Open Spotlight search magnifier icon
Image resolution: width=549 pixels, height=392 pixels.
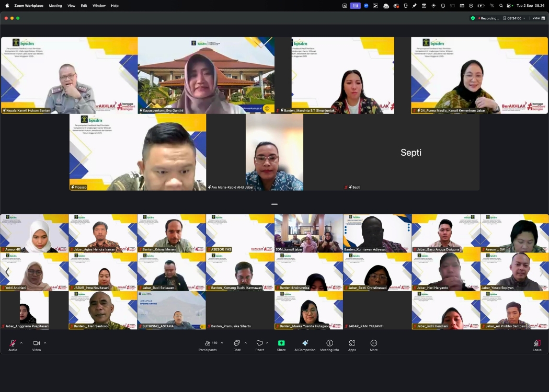(x=501, y=6)
